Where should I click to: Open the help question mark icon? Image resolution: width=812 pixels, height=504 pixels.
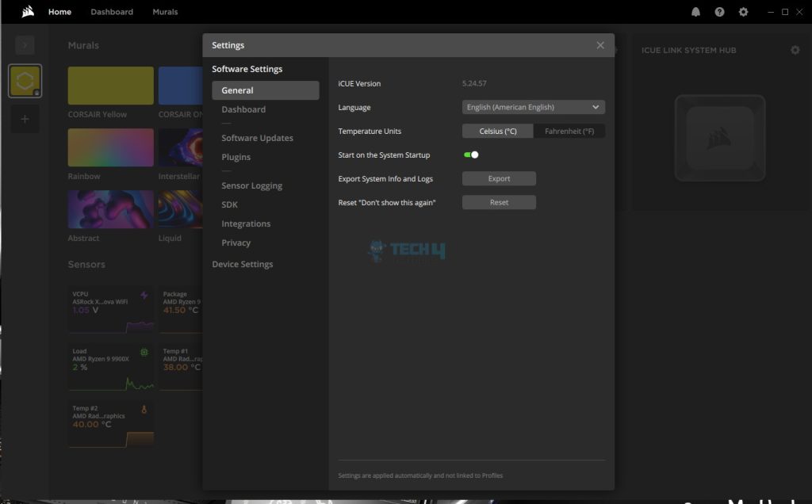click(719, 12)
